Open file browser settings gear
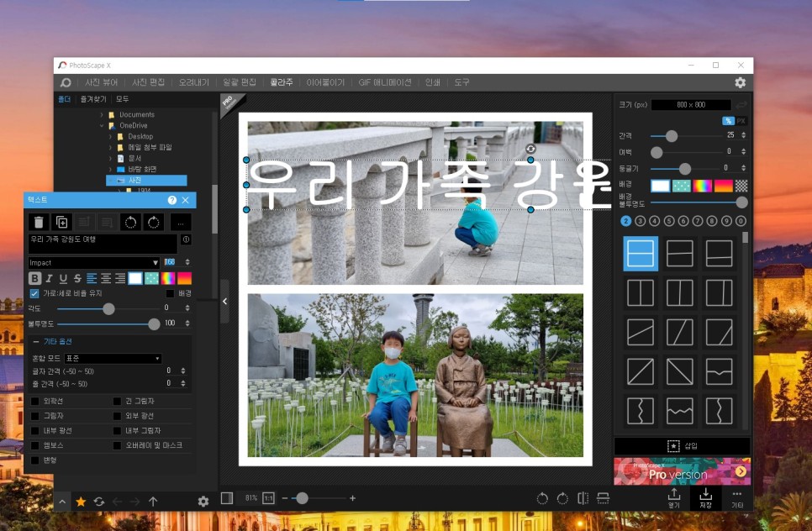Viewport: 812px width, 531px height. point(203,501)
